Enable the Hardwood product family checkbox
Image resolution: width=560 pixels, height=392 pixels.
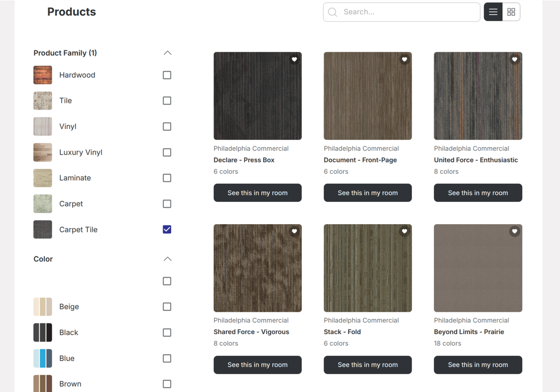(167, 75)
